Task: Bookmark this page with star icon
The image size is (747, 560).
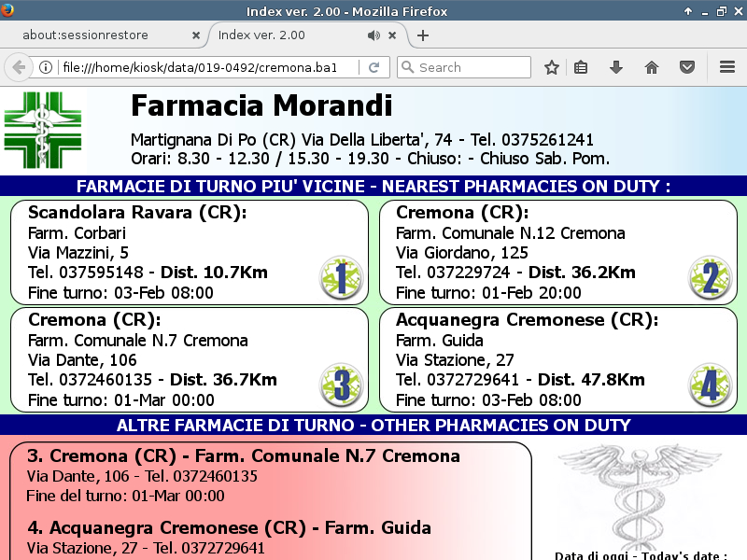Action: (552, 67)
